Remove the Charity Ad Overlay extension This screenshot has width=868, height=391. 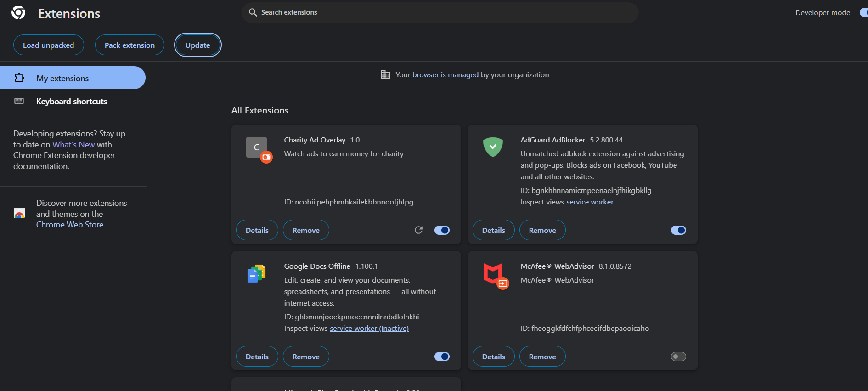click(x=306, y=230)
